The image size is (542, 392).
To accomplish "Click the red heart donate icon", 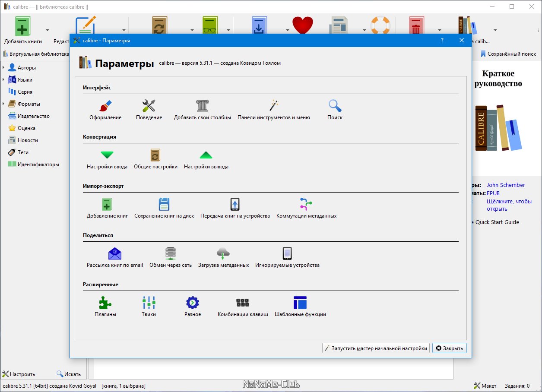I will pos(302,25).
